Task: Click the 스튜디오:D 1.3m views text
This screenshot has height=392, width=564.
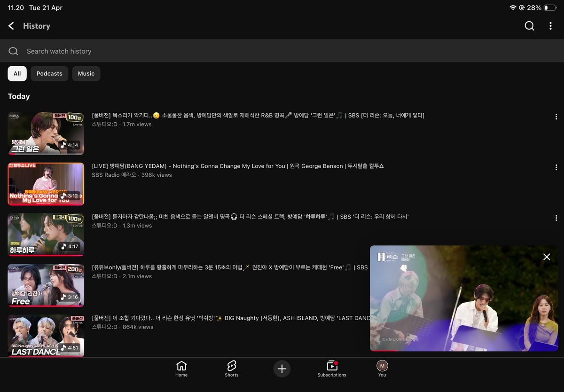Action: pyautogui.click(x=122, y=226)
